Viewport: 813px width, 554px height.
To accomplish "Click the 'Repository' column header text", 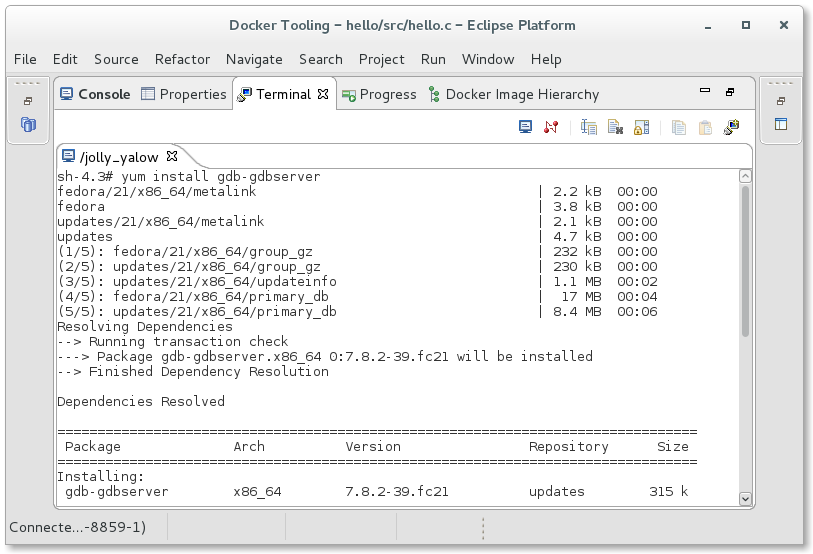I will coord(568,447).
